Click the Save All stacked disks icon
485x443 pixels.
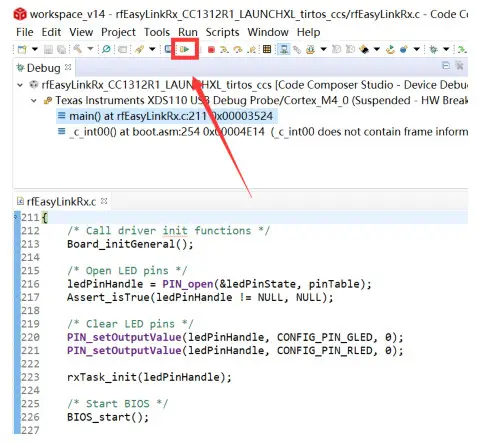click(x=61, y=50)
